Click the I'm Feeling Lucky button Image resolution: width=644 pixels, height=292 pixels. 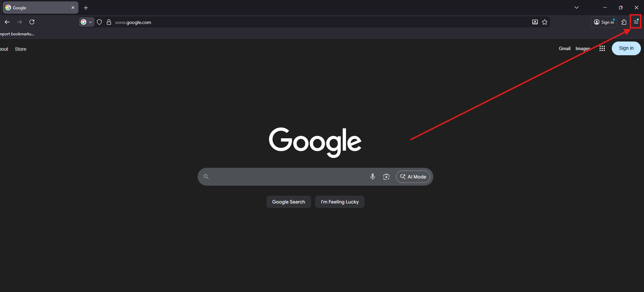(x=339, y=202)
